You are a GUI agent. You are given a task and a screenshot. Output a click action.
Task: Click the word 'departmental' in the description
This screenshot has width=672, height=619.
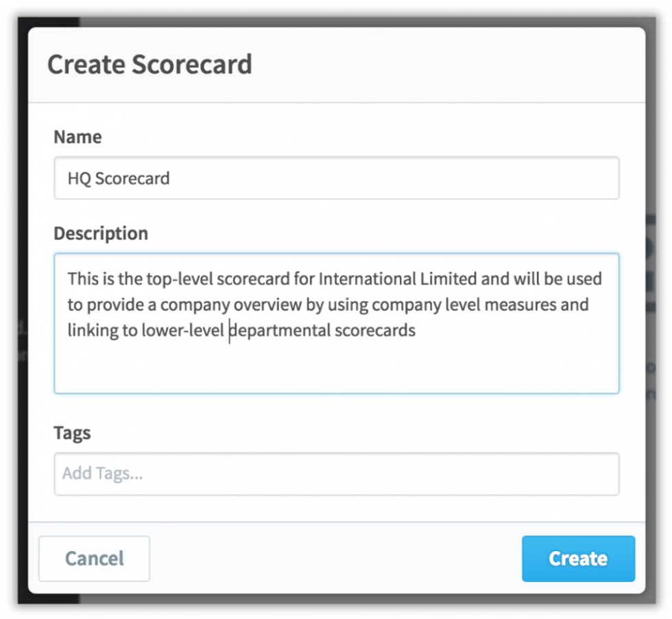pyautogui.click(x=276, y=330)
